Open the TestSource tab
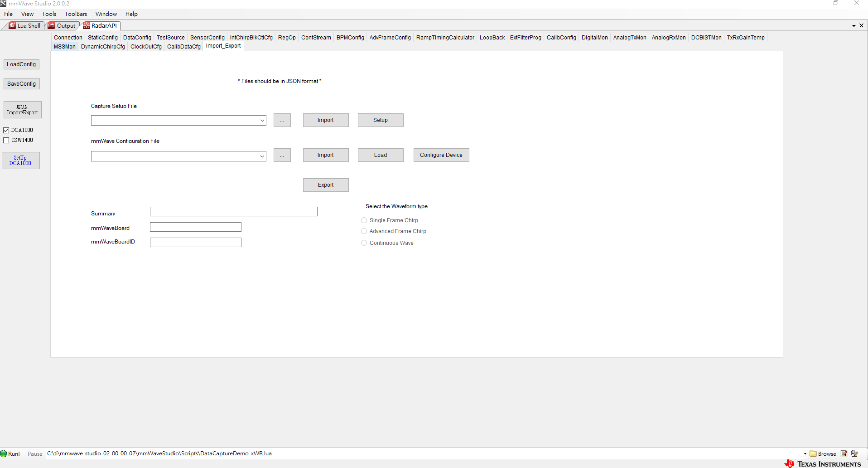The width and height of the screenshot is (868, 468). pyautogui.click(x=171, y=38)
